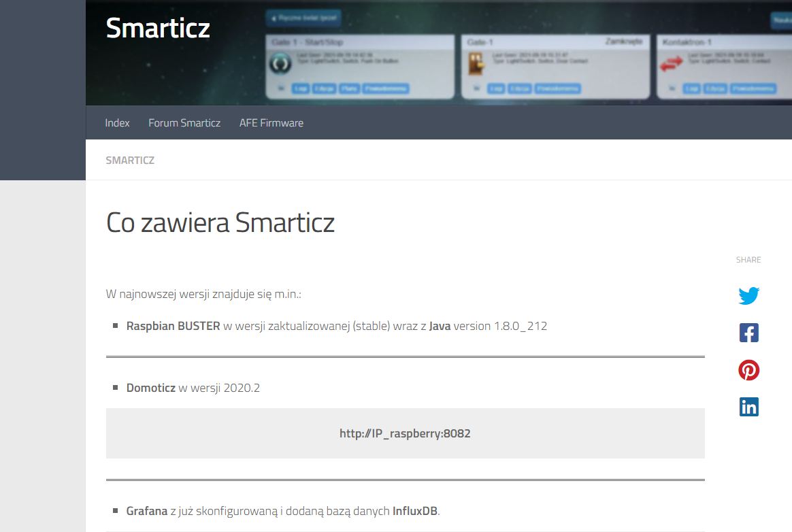
Task: Click the SMARTICZ breadcrumb
Action: [130, 160]
